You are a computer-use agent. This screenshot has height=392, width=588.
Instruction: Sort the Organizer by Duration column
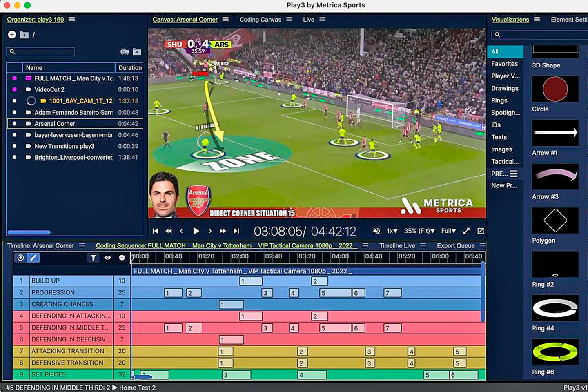tap(129, 67)
